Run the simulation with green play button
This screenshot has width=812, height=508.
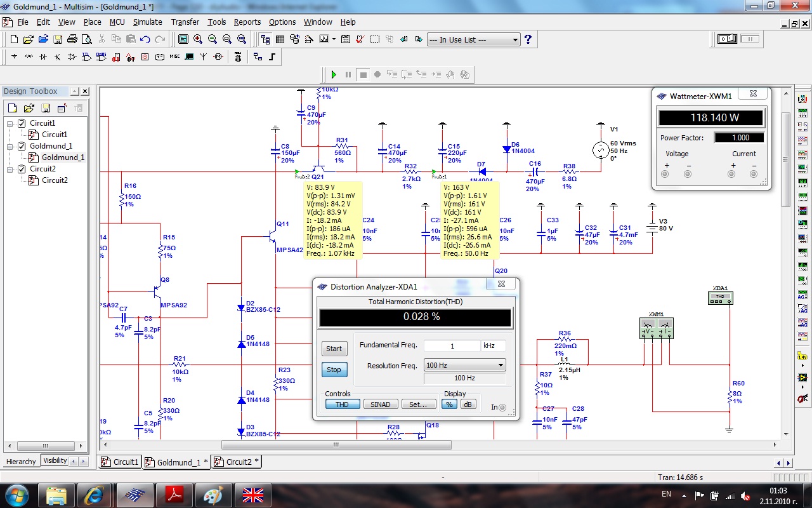pyautogui.click(x=334, y=74)
